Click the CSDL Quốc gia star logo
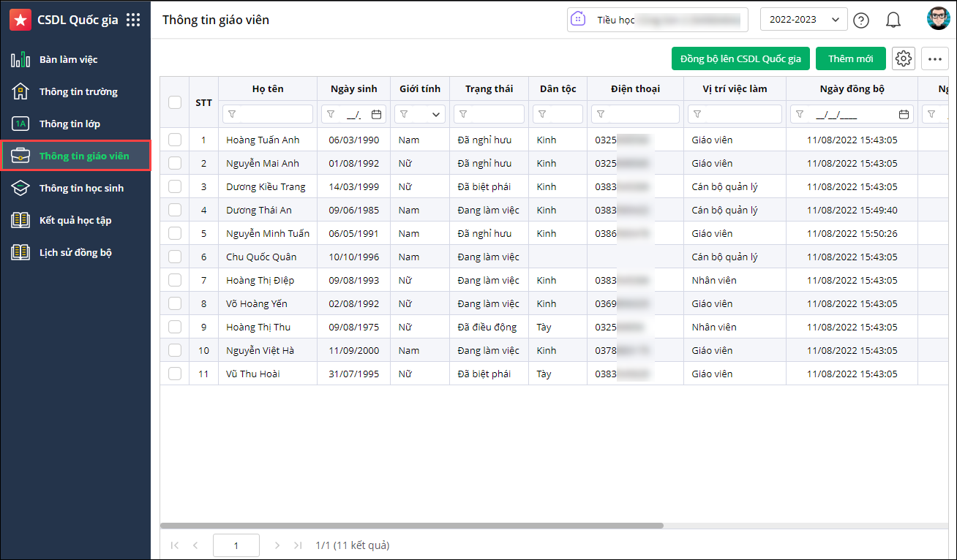Screen dimensions: 957x560 20,20
